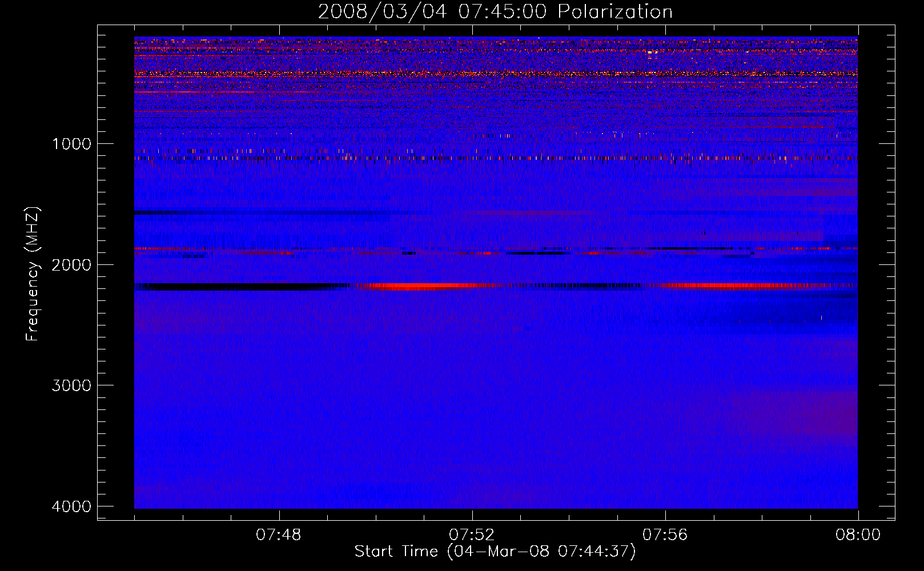Click the 07:52 time tick label
This screenshot has width=924, height=571.
(x=472, y=535)
